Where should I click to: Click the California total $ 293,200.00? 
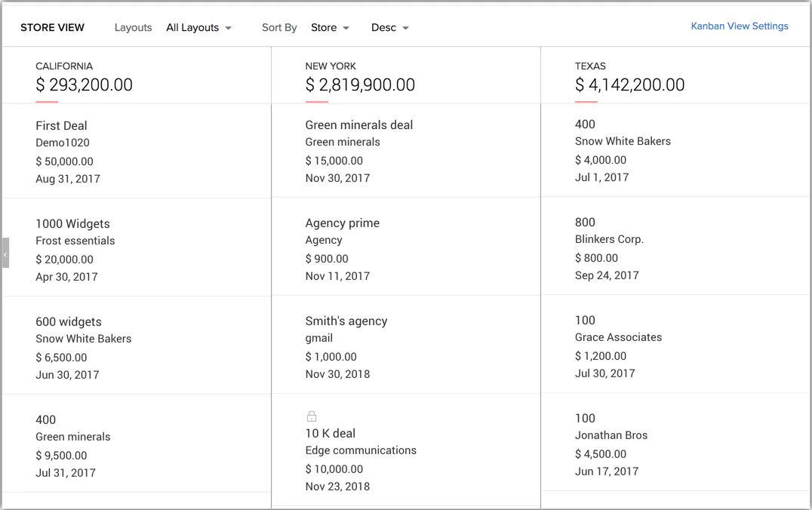pyautogui.click(x=84, y=85)
